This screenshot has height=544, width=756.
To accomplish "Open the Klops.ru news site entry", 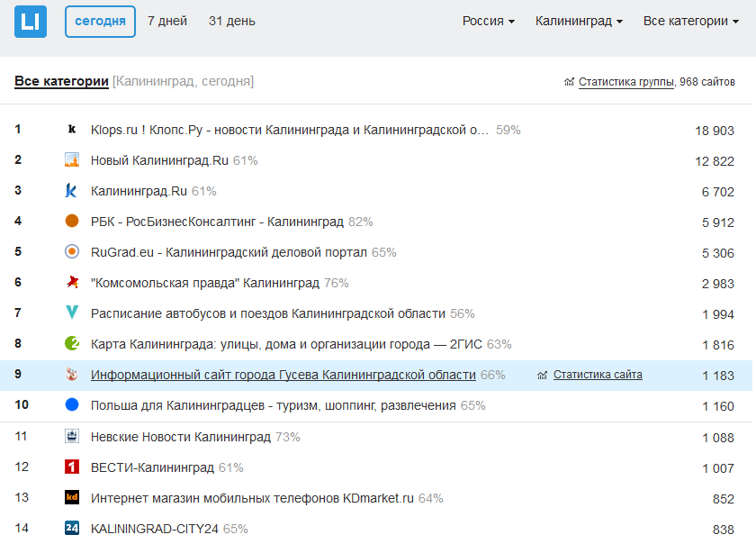I will [289, 130].
